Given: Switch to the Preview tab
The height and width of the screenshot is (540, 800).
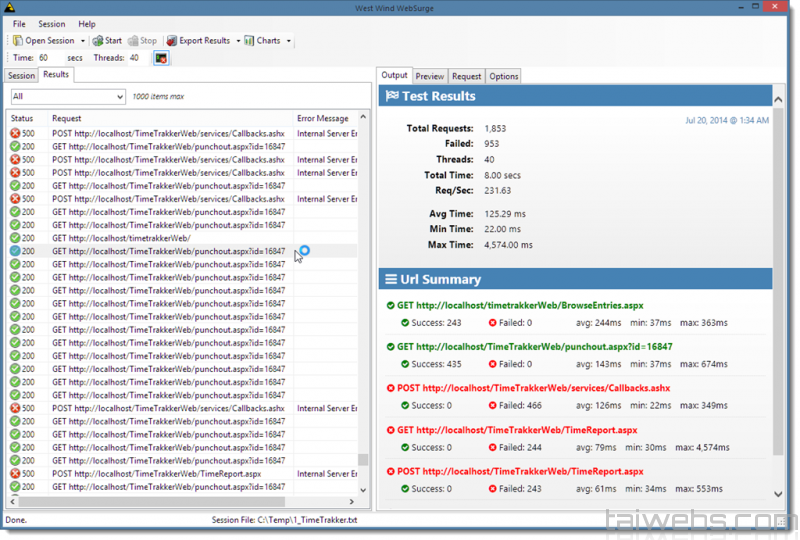Looking at the screenshot, I should [x=430, y=76].
